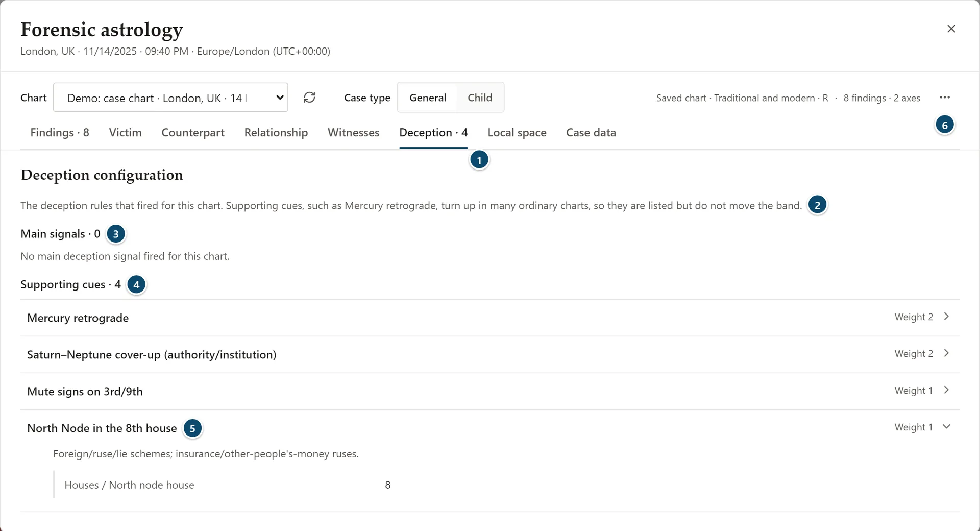Click the London, UK date and timezone subtitle
980x531 pixels.
click(x=175, y=51)
